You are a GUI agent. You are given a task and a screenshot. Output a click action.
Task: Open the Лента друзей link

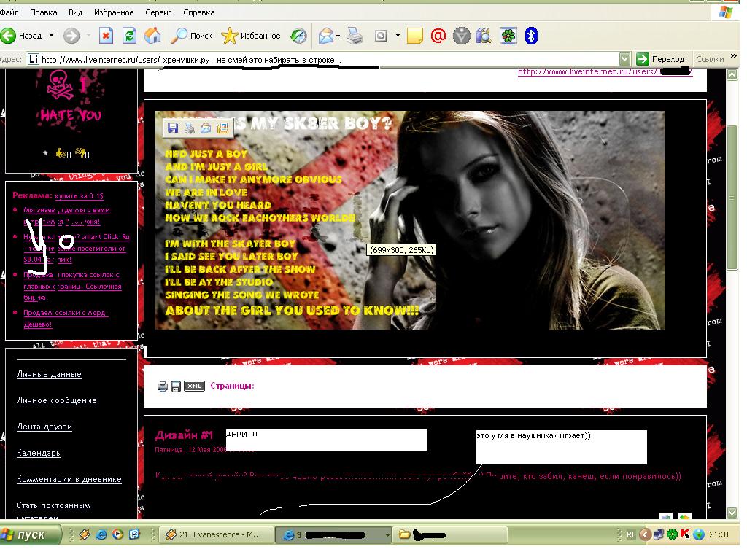[x=44, y=427]
